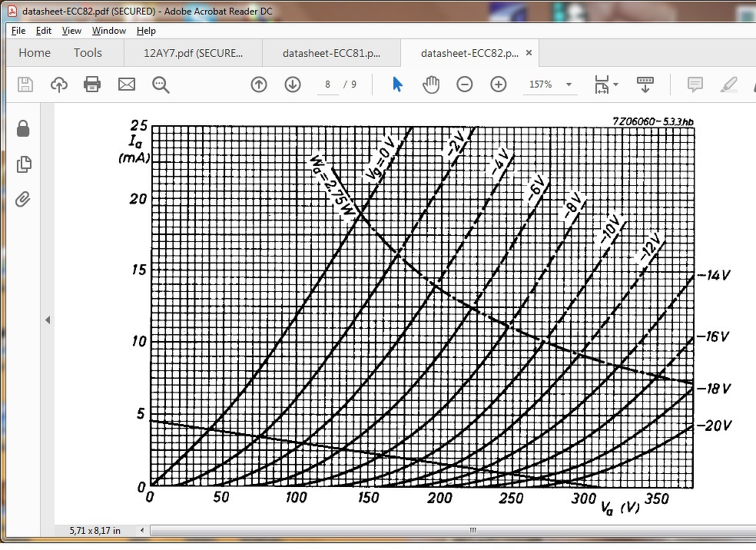Switch to the datasheet-ECC81 tab
The image size is (756, 550).
[332, 53]
